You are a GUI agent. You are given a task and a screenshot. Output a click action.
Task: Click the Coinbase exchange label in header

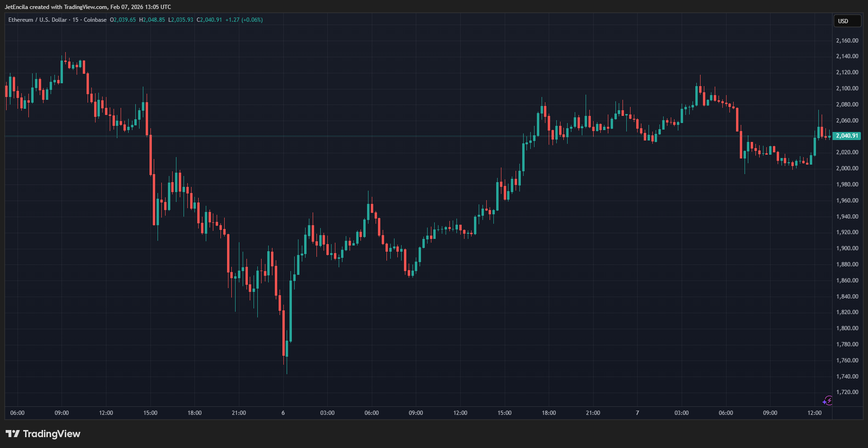(x=95, y=20)
